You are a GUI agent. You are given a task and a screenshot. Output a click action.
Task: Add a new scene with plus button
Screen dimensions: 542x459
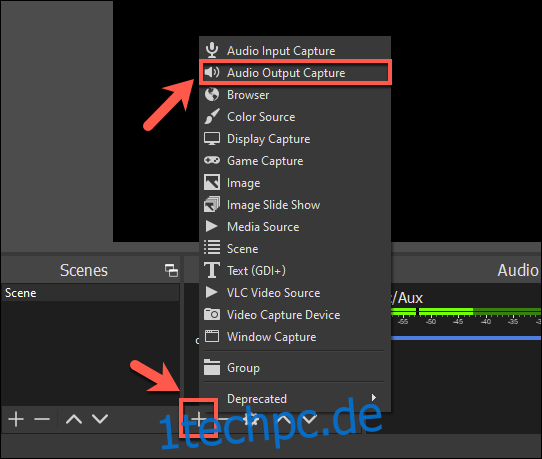click(x=16, y=419)
